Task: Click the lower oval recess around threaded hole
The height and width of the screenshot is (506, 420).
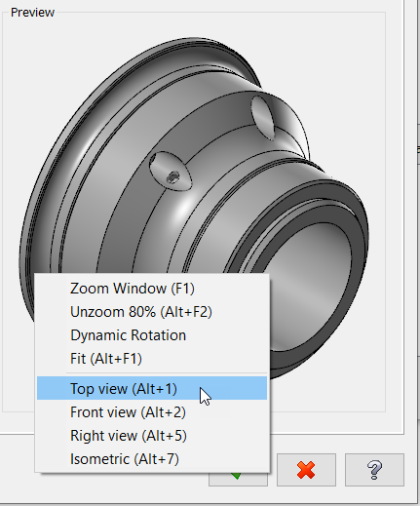Action: (171, 172)
